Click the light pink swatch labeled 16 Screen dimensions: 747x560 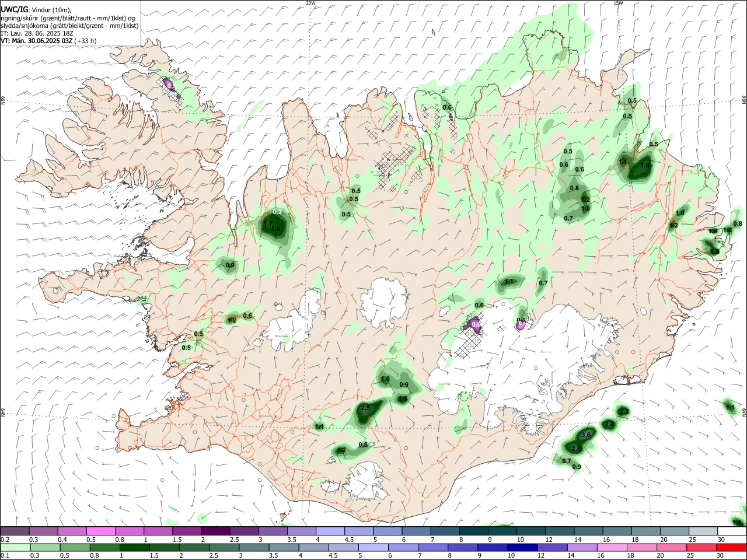tap(611, 548)
